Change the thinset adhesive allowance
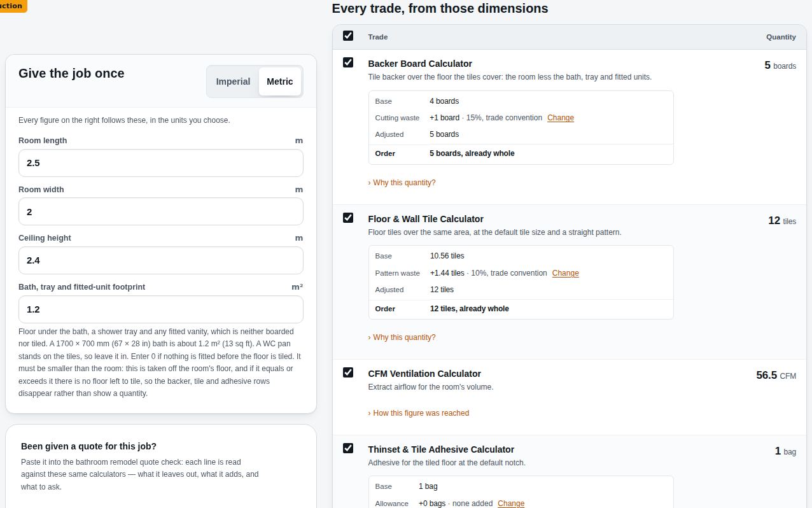812x508 pixels. (511, 504)
